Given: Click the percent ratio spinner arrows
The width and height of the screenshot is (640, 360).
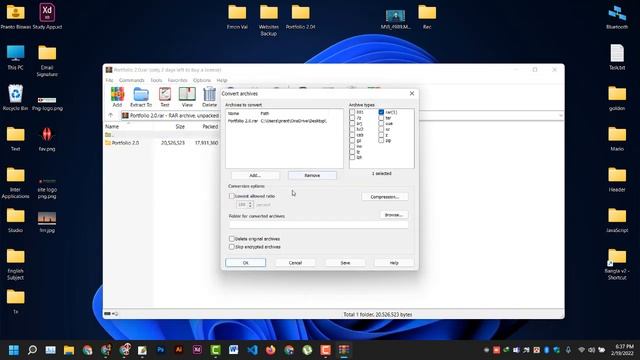Looking at the screenshot, I should click(251, 204).
